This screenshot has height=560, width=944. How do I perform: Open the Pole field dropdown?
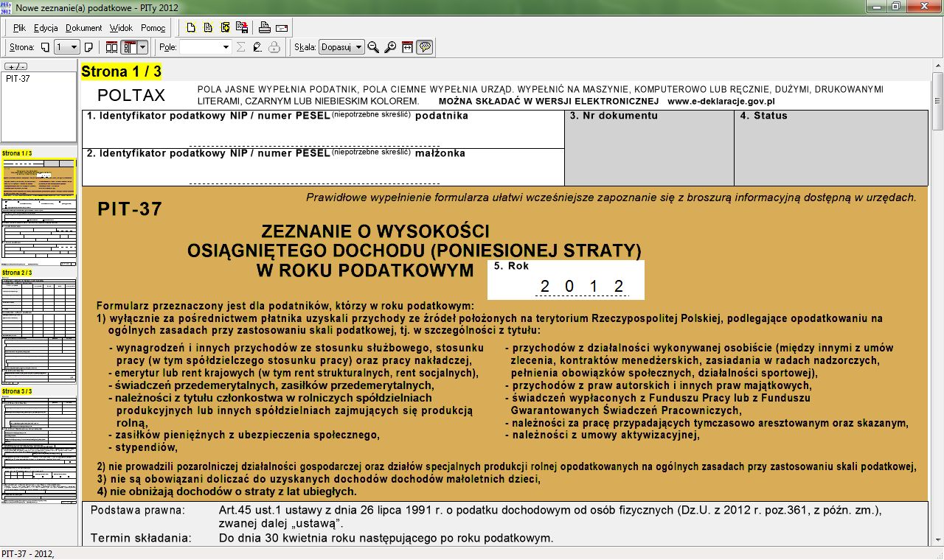pos(226,47)
